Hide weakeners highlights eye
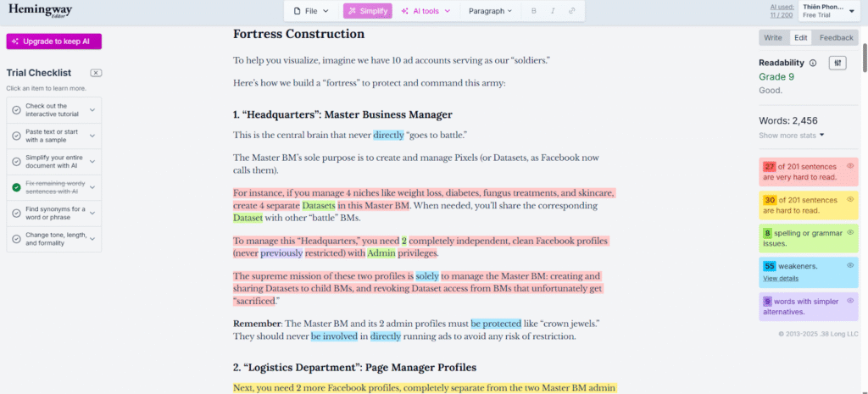The image size is (868, 394). [x=850, y=265]
